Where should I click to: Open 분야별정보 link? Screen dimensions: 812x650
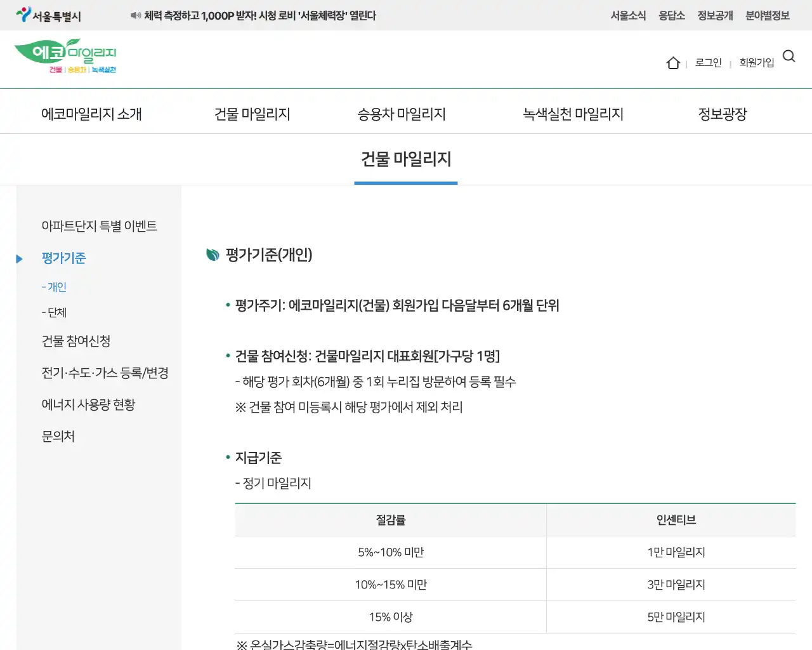point(768,15)
